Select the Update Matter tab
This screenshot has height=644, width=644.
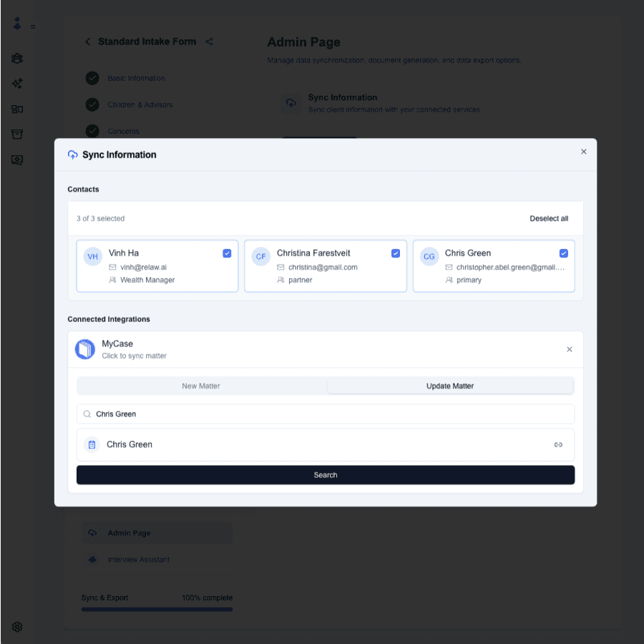[x=450, y=386]
